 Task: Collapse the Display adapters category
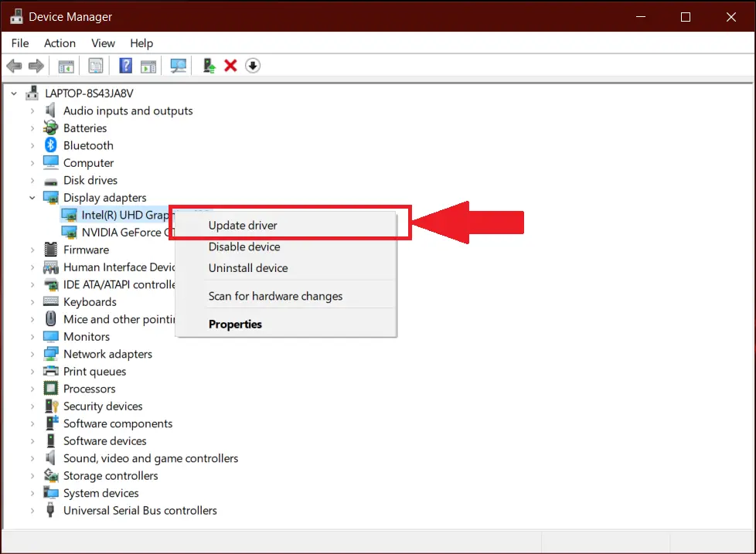point(32,198)
